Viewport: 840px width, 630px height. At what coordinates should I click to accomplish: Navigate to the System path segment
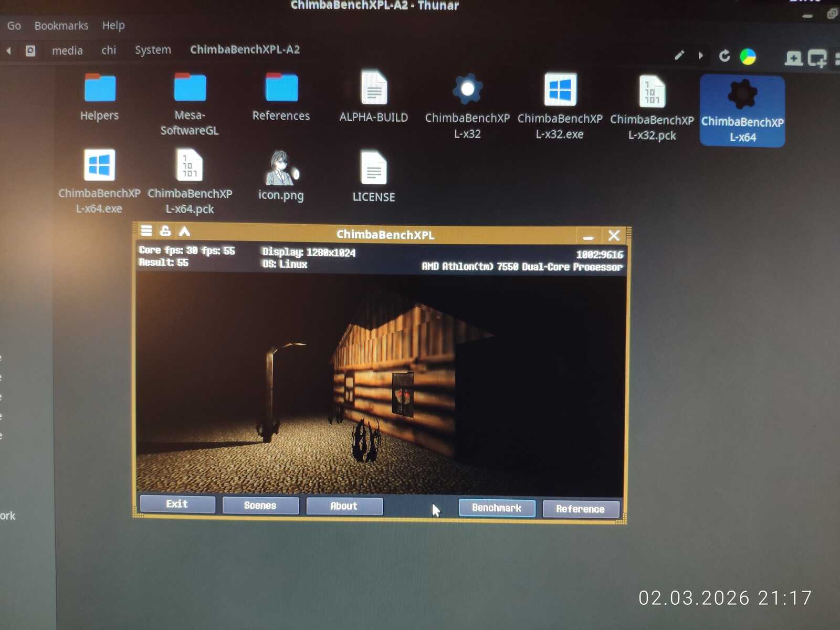[x=153, y=50]
